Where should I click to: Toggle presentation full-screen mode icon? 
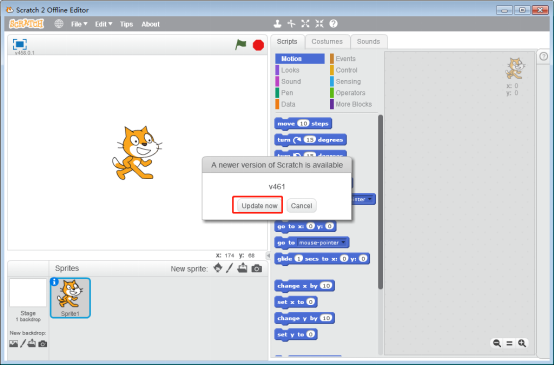pos(20,44)
